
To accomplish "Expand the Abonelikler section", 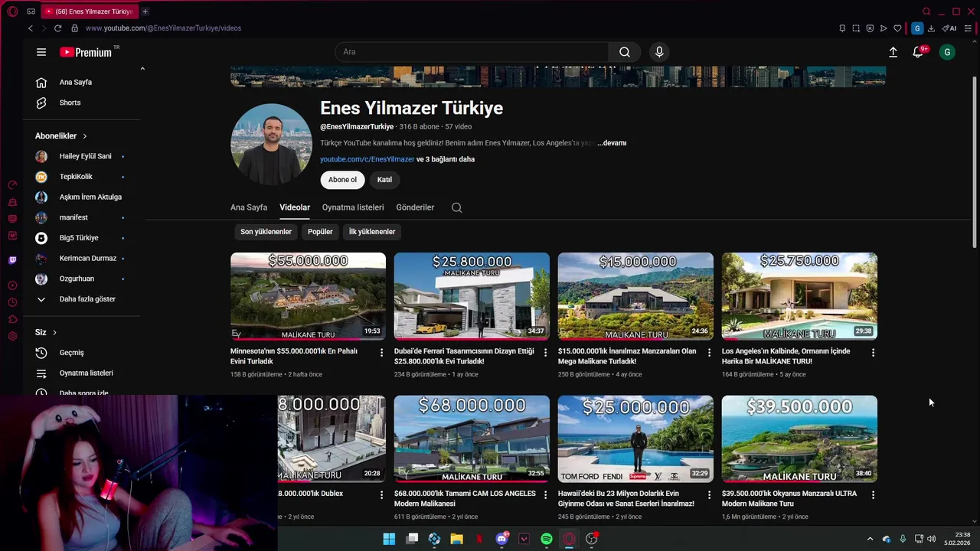I will point(61,136).
